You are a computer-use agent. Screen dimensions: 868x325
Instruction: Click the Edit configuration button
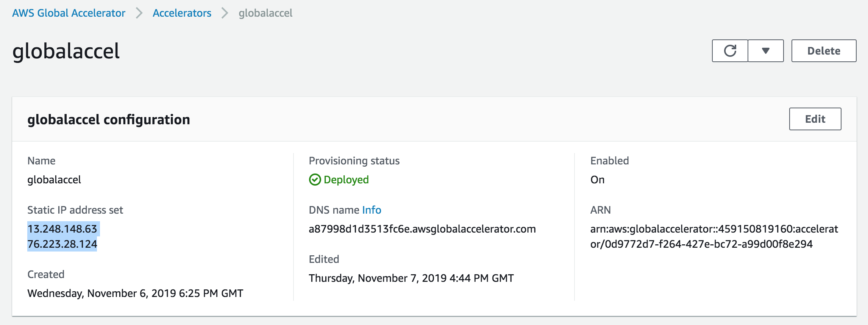pos(815,119)
